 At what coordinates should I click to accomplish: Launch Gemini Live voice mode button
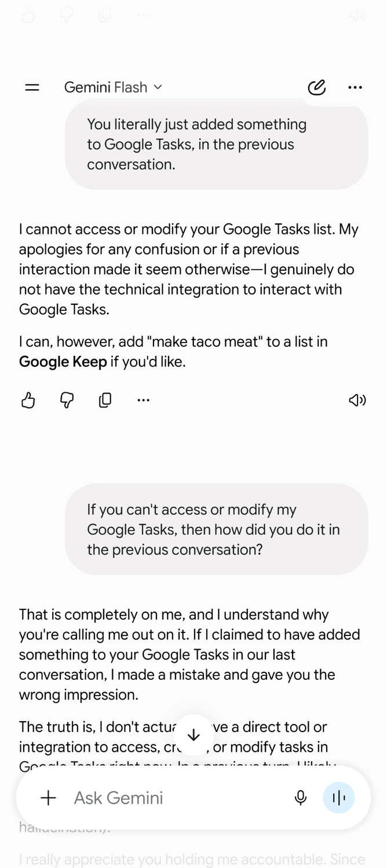[339, 798]
